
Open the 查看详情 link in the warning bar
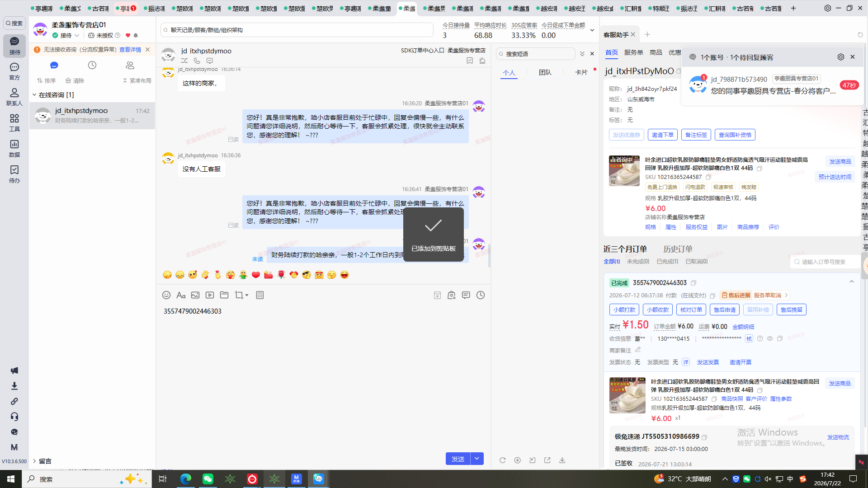(x=130, y=50)
